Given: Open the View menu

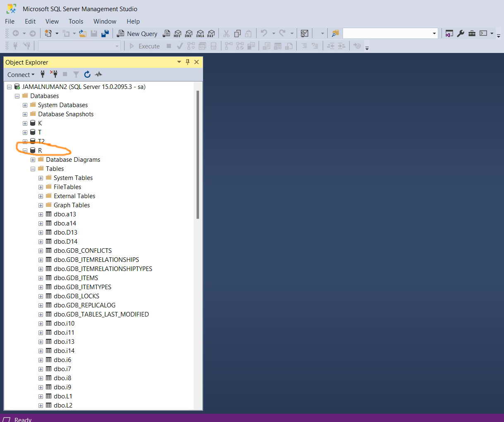Looking at the screenshot, I should click(52, 21).
